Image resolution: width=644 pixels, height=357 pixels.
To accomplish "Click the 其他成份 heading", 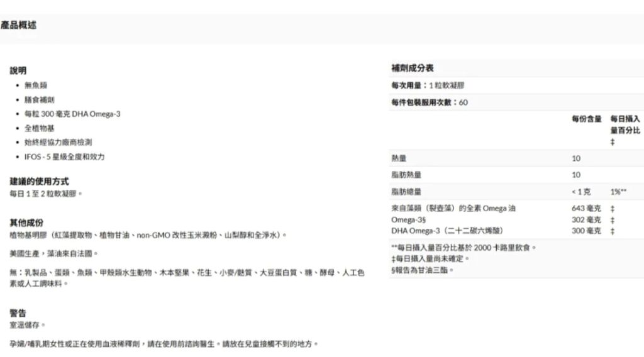I will (x=26, y=222).
